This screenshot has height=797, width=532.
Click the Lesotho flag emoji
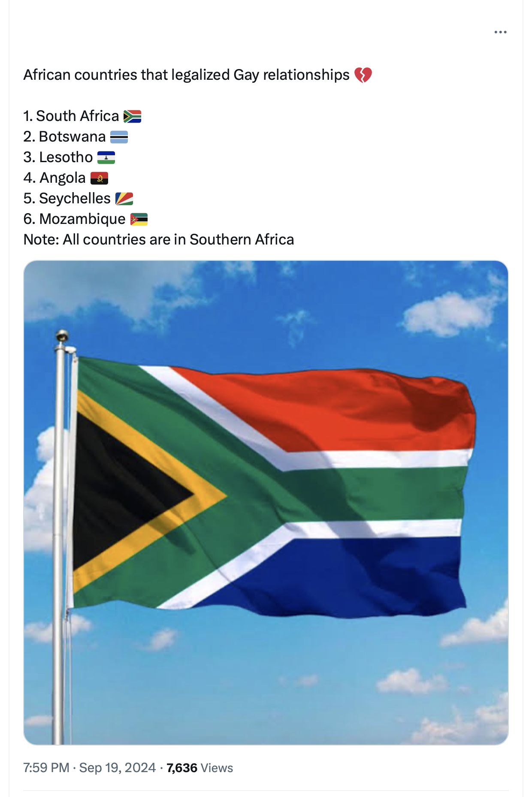(106, 157)
